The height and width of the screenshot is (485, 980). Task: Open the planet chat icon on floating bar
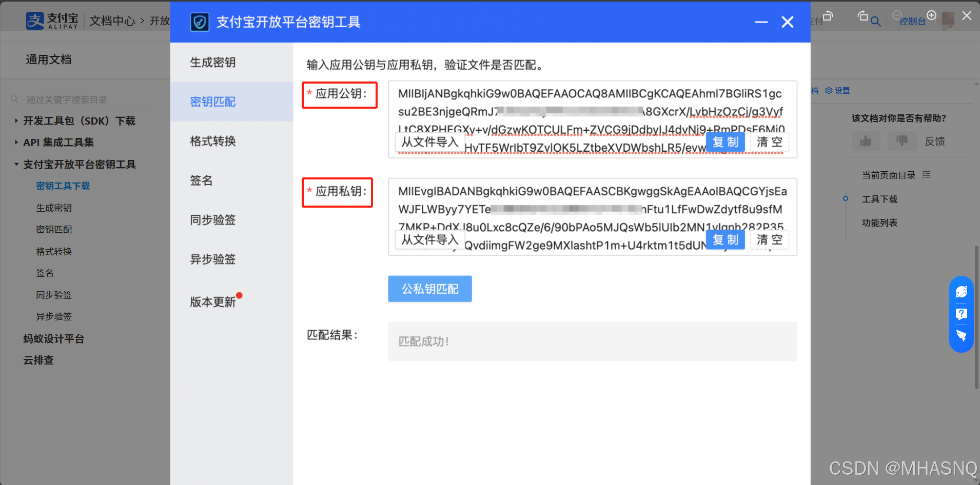click(962, 292)
